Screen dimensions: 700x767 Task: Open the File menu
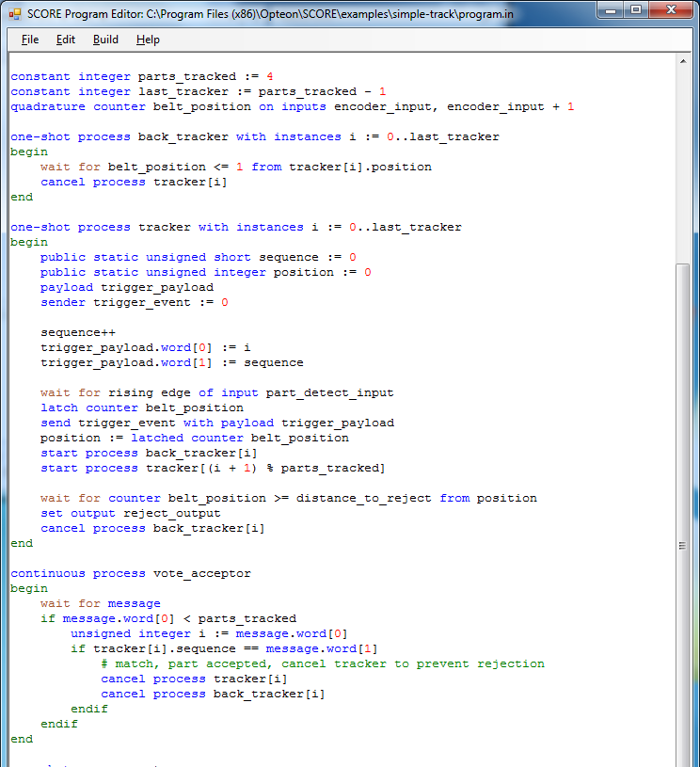(x=30, y=40)
